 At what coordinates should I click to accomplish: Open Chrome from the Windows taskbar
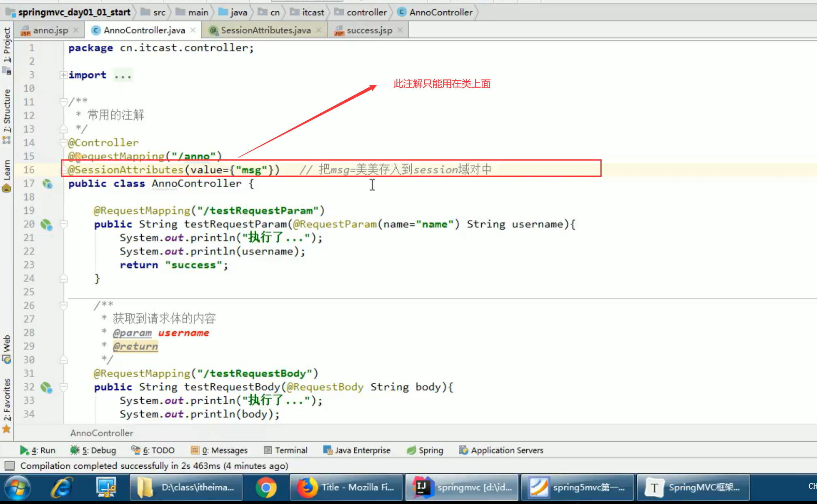266,488
